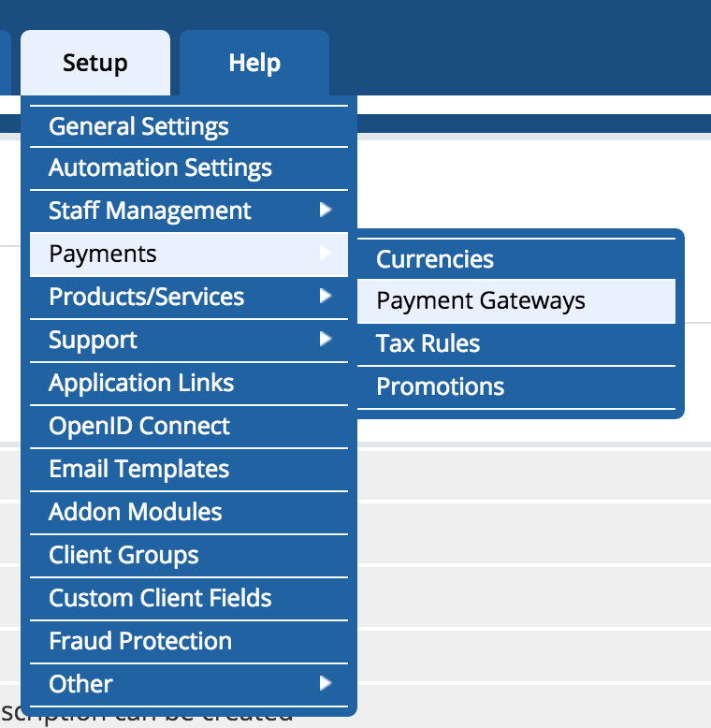Open the Setup menu tab
Image resolution: width=711 pixels, height=728 pixels.
click(x=95, y=63)
